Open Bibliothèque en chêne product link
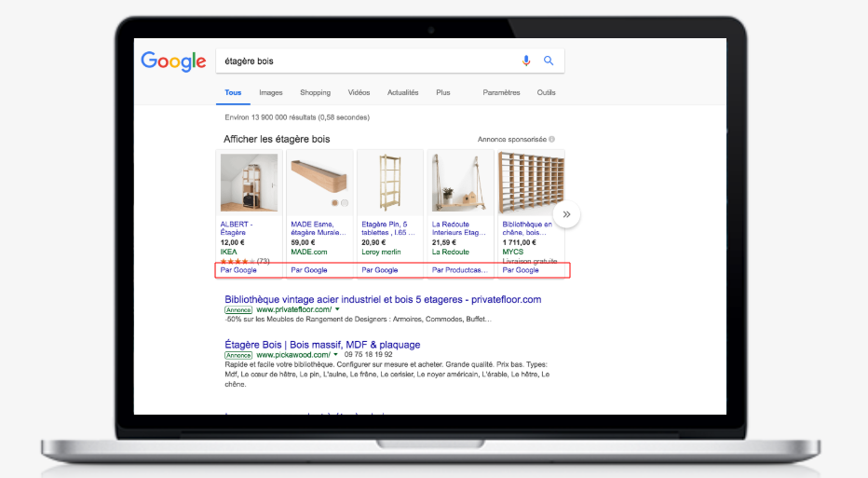868x478 pixels. point(527,228)
